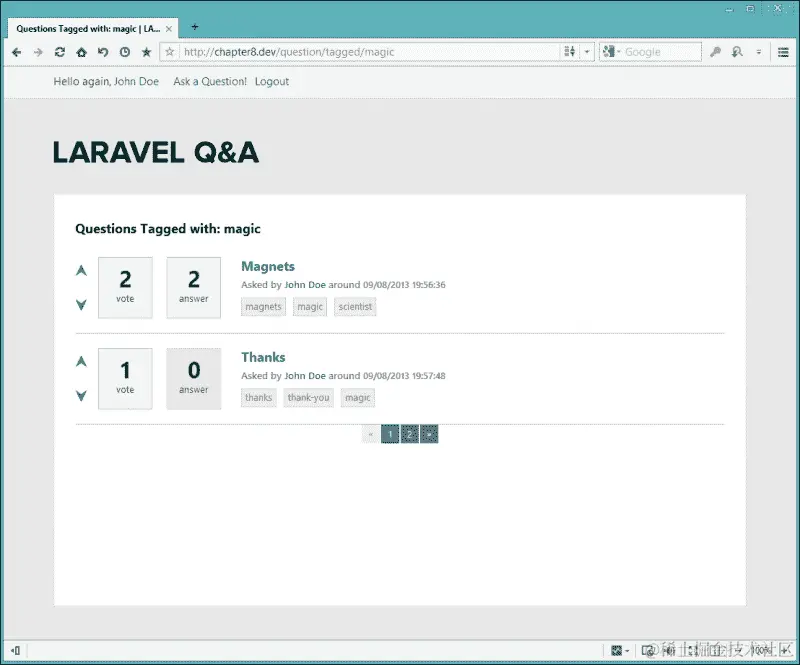Open the search engine selector dropdown

611,52
